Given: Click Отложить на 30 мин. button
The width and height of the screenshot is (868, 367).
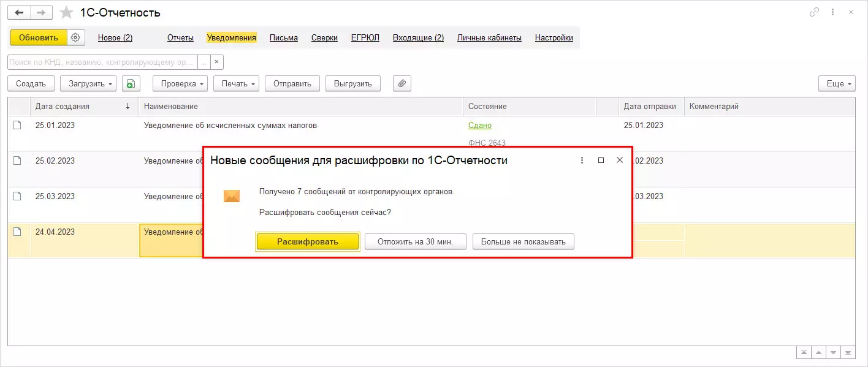Looking at the screenshot, I should 416,241.
